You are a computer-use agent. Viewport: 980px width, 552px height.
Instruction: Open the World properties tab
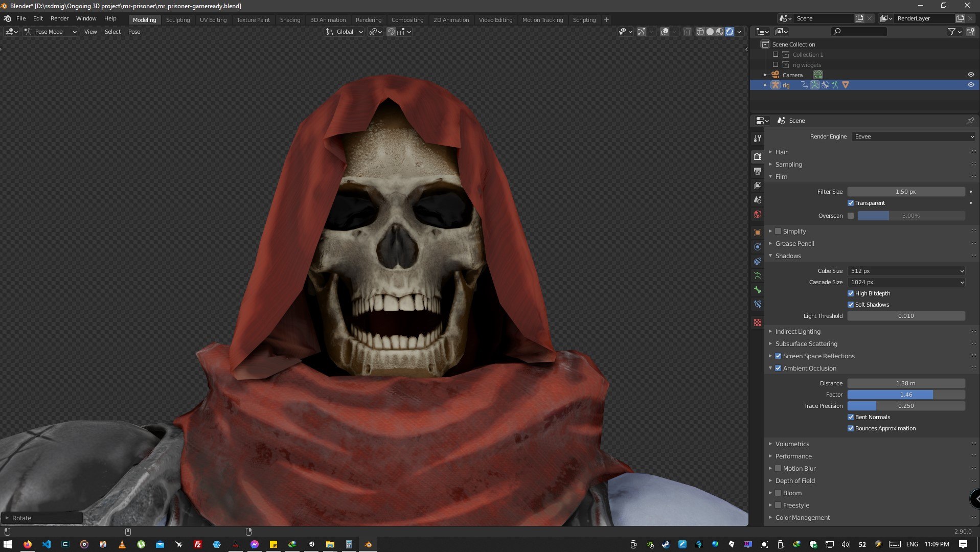click(x=758, y=214)
